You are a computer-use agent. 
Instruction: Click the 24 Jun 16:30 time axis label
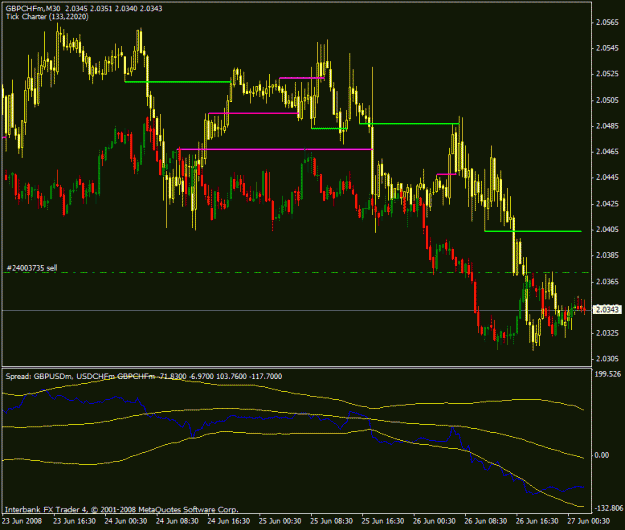[x=228, y=521]
